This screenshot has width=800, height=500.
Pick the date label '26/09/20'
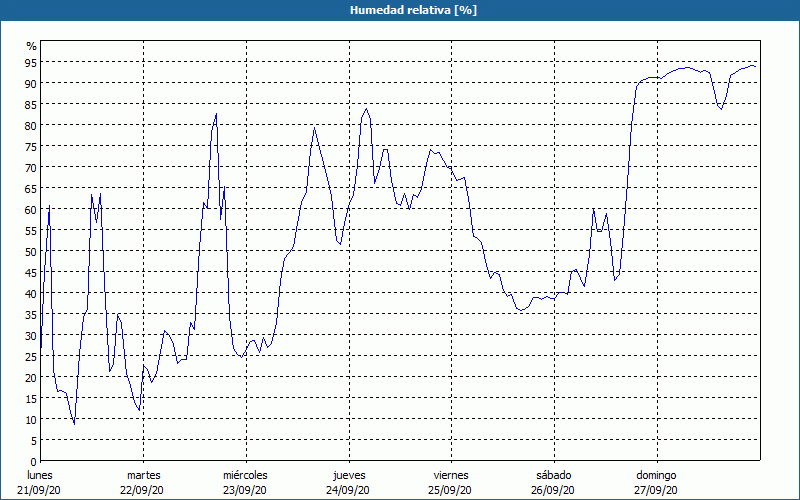pyautogui.click(x=553, y=490)
